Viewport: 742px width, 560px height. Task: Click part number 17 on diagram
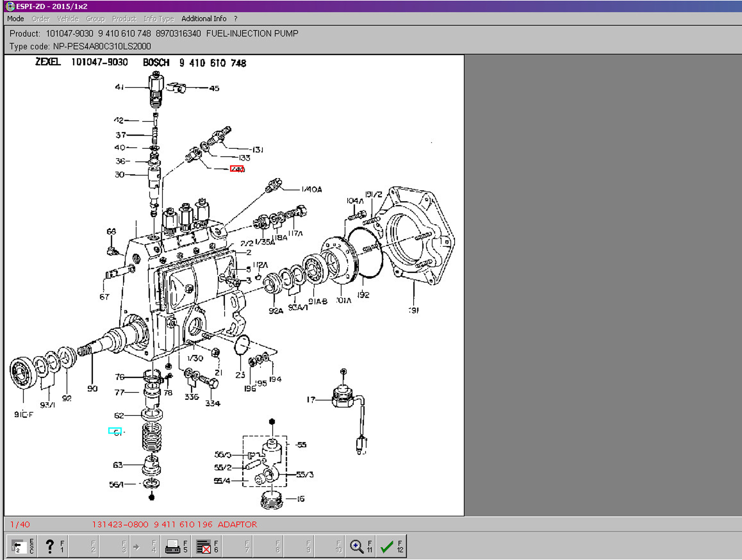coord(310,399)
